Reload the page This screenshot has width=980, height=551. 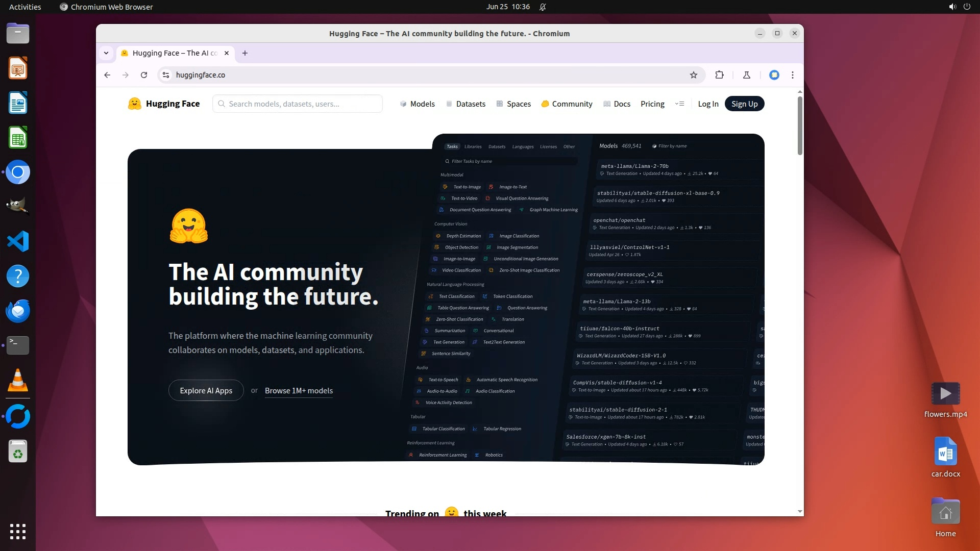(144, 75)
